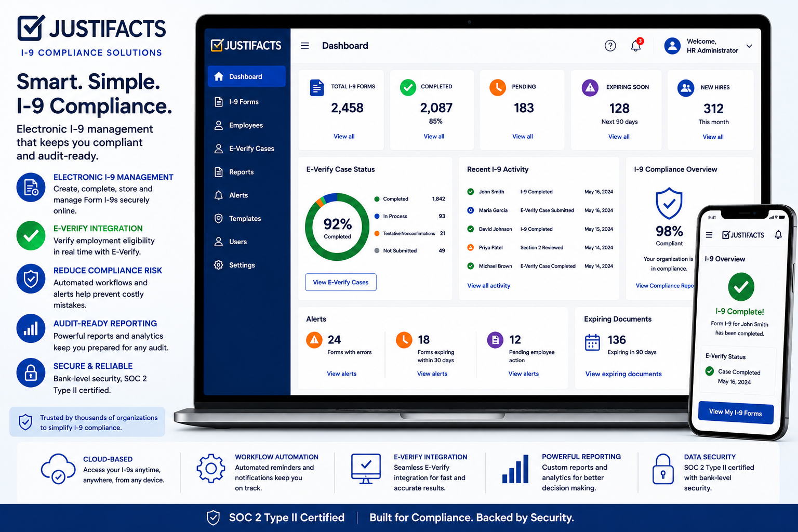
Task: Click the gray Not Submitted legend dot
Action: (377, 251)
